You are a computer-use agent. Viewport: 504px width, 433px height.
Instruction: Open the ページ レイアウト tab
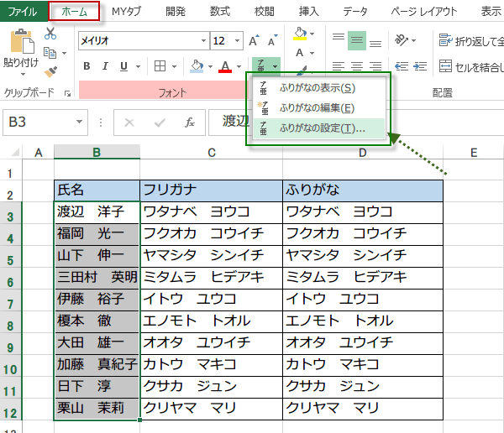pos(423,12)
